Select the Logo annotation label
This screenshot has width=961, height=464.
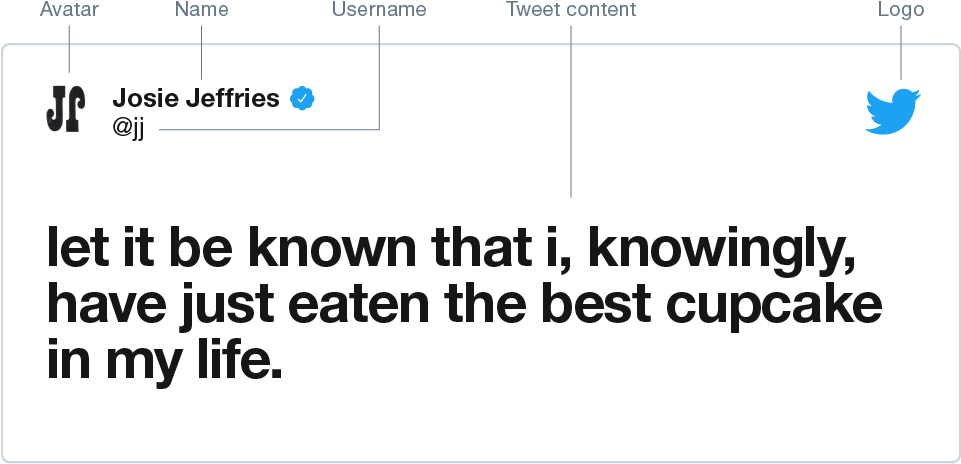click(901, 9)
